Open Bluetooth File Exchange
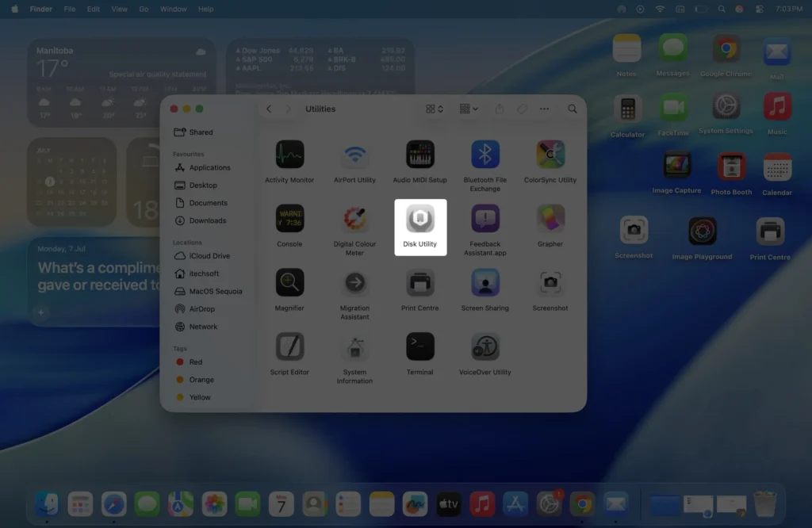 pos(485,154)
